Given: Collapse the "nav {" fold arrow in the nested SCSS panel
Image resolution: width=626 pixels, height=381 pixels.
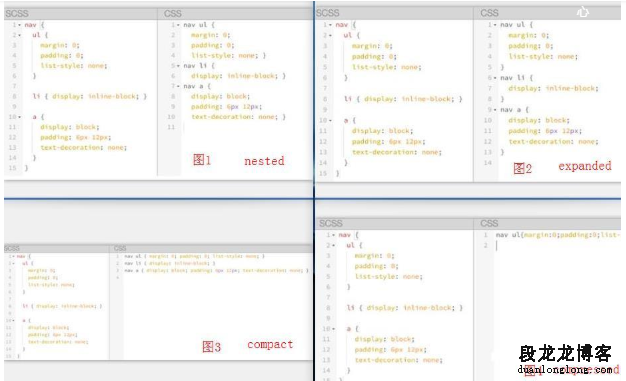Looking at the screenshot, I should tap(19, 25).
